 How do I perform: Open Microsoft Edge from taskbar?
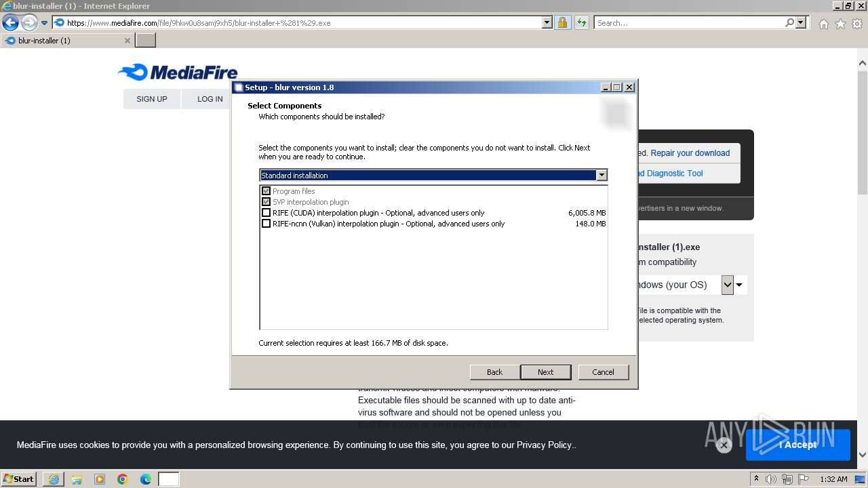[x=146, y=479]
